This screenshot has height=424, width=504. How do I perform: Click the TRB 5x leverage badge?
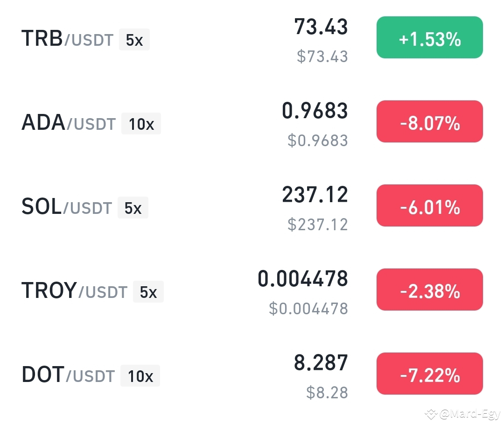134,40
